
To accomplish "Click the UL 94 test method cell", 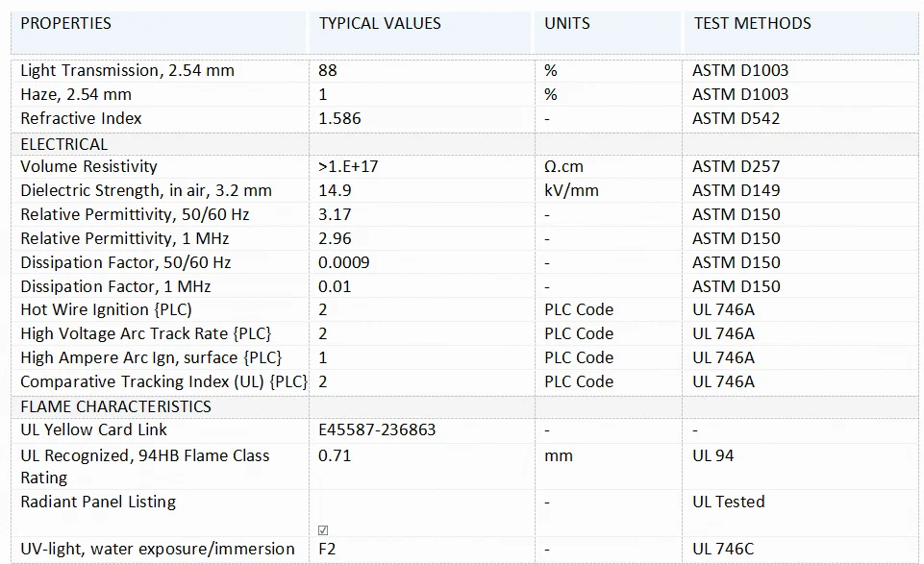I will 712,455.
